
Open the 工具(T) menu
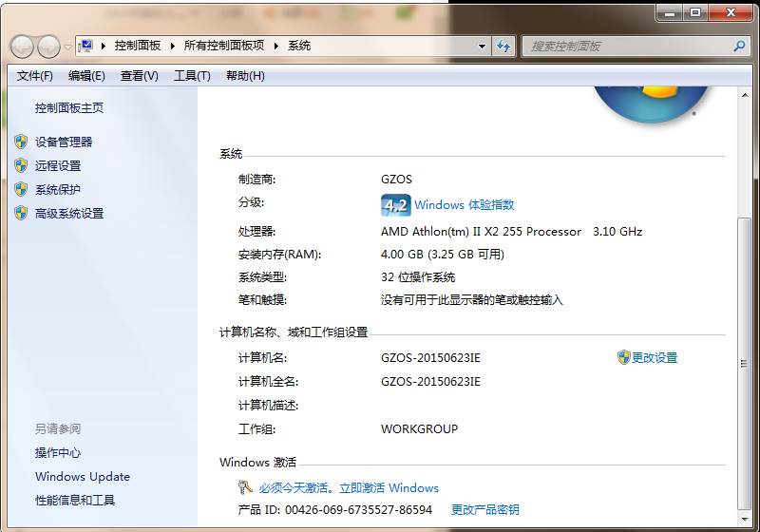click(193, 76)
